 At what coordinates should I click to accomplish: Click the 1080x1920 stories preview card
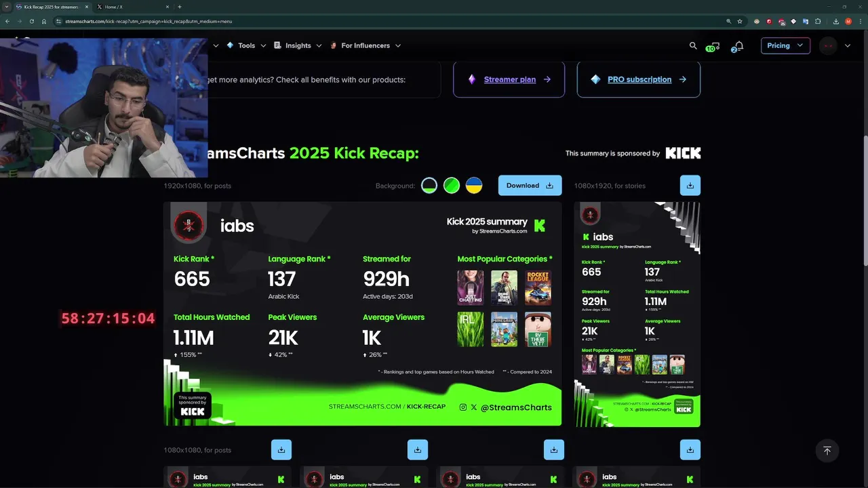pyautogui.click(x=637, y=314)
